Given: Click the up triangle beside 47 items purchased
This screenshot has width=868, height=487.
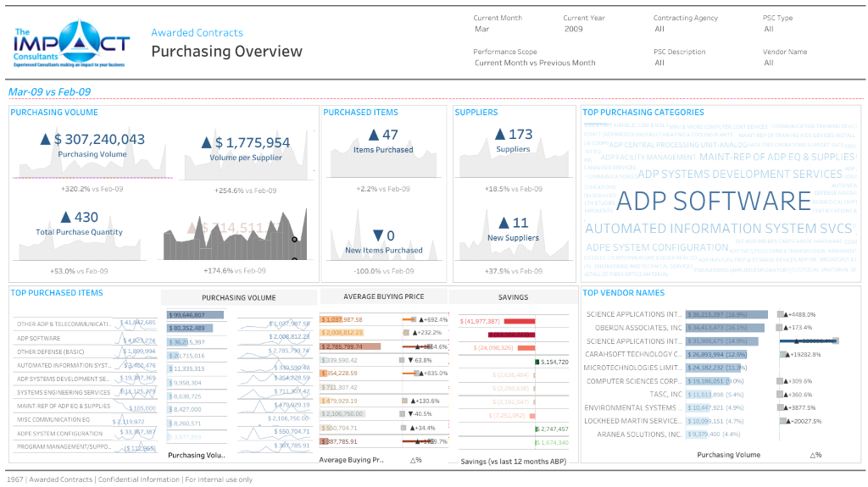Looking at the screenshot, I should 374,135.
